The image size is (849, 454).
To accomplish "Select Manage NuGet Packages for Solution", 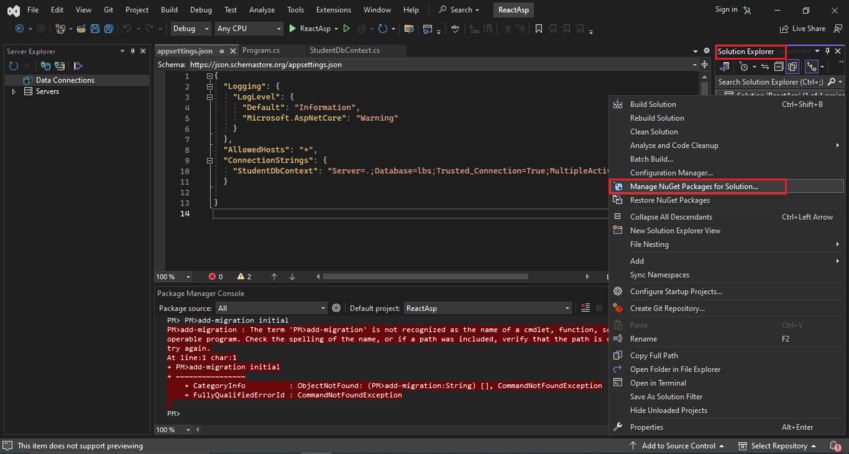I will [x=693, y=186].
